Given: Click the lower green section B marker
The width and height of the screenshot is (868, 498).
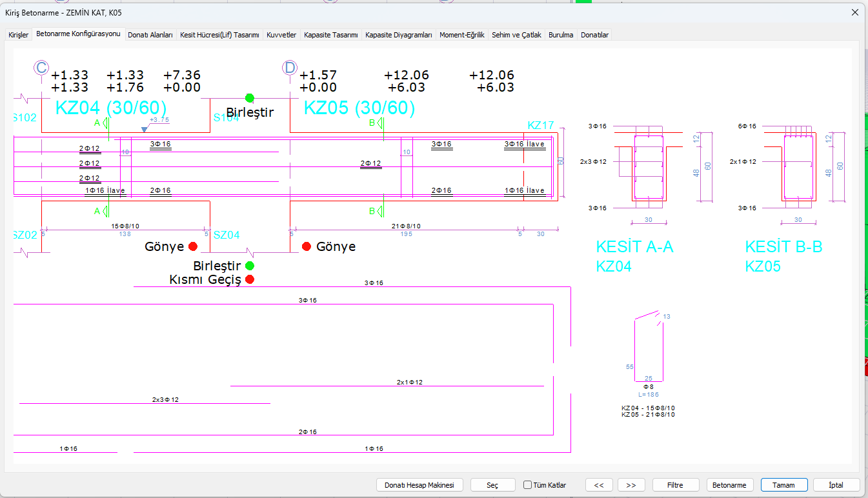Looking at the screenshot, I should point(380,211).
